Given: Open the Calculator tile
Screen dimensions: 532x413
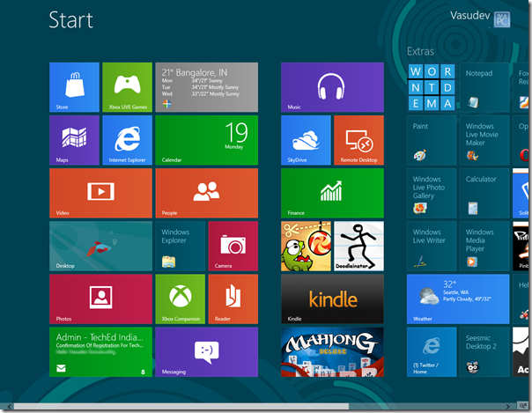Looking at the screenshot, I should (484, 193).
